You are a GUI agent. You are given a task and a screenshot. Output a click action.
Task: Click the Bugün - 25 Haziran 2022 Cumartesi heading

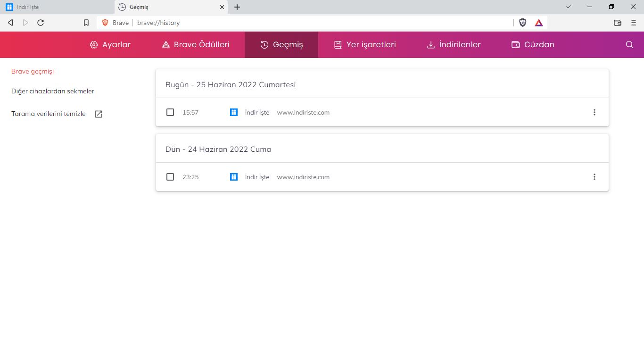(231, 85)
